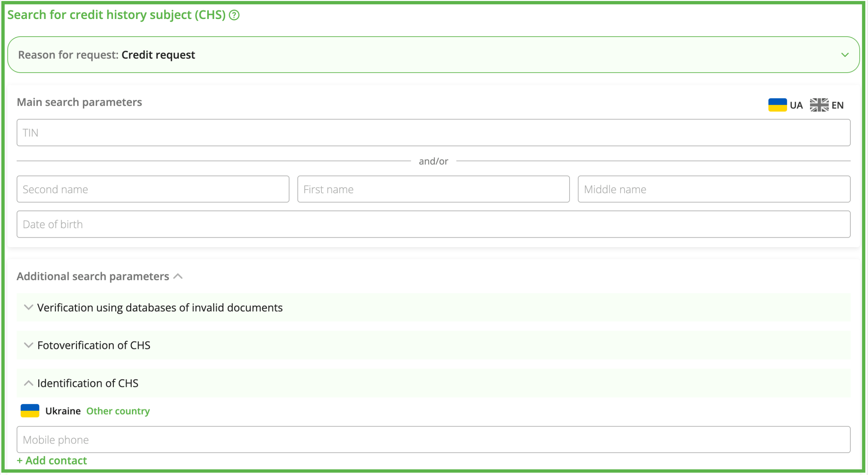The height and width of the screenshot is (475, 868).
Task: Click the Second name field
Action: click(153, 189)
